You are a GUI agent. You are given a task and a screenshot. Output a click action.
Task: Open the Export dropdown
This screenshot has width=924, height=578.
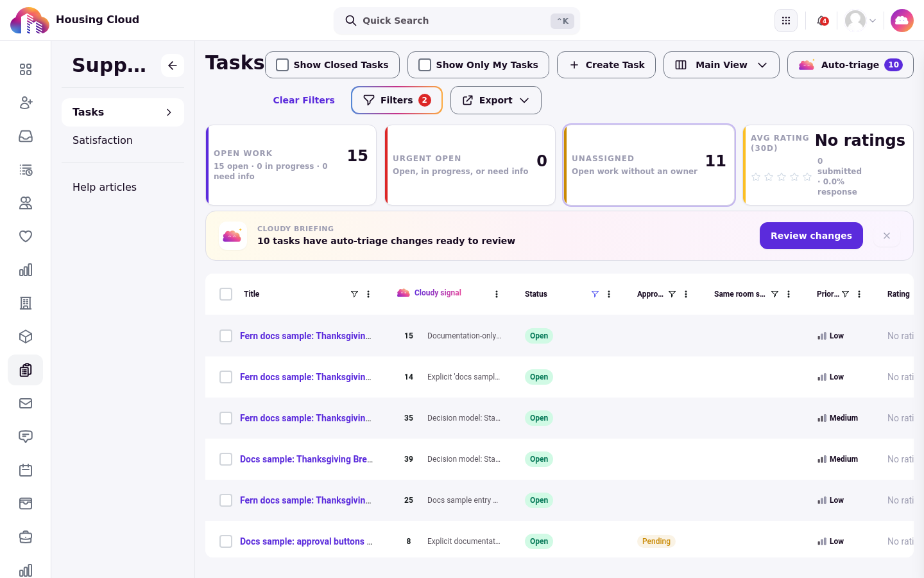pos(496,100)
